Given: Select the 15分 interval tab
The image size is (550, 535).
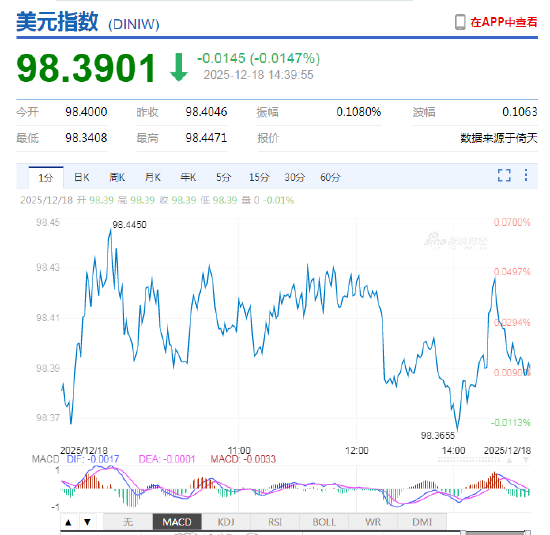Looking at the screenshot, I should 259,178.
